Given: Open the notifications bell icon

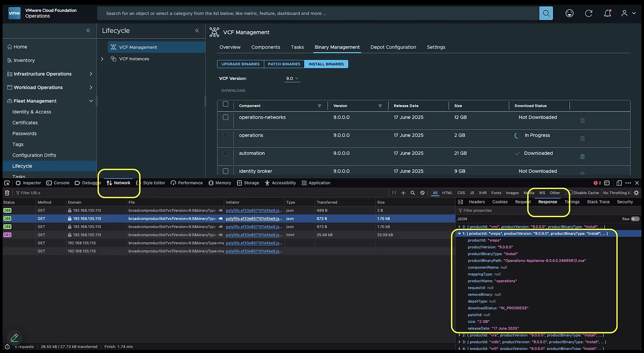Looking at the screenshot, I should [x=607, y=13].
